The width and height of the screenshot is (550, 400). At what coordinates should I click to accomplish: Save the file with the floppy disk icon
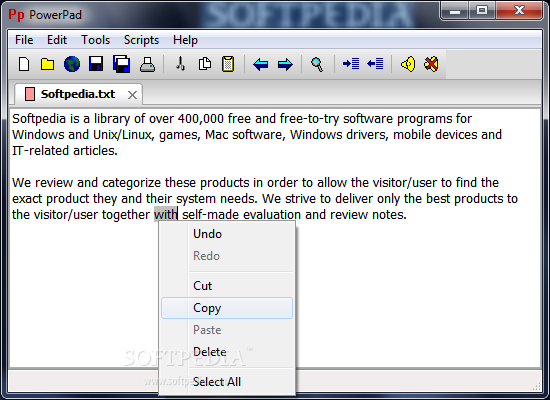[x=96, y=64]
